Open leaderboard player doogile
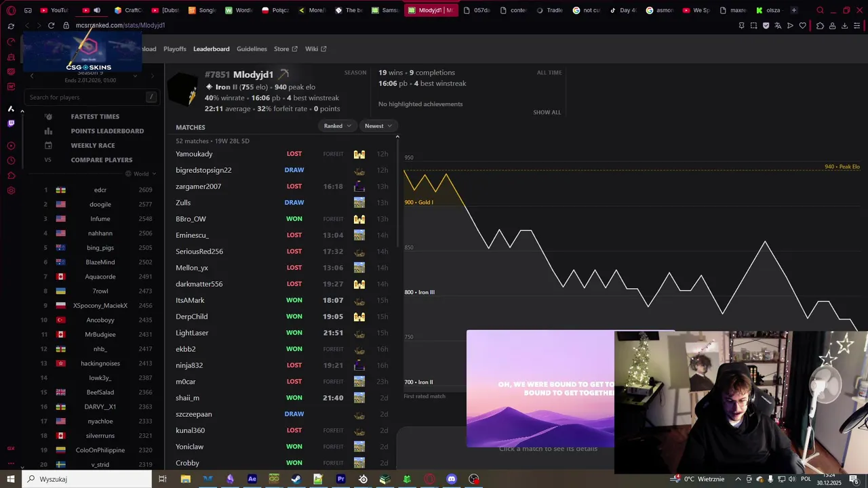 tap(100, 204)
